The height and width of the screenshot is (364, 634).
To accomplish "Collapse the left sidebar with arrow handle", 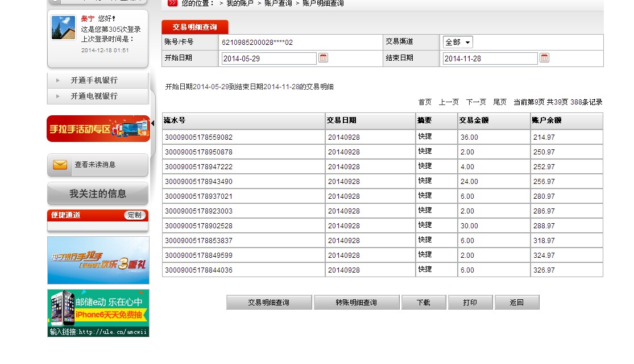I will (152, 123).
